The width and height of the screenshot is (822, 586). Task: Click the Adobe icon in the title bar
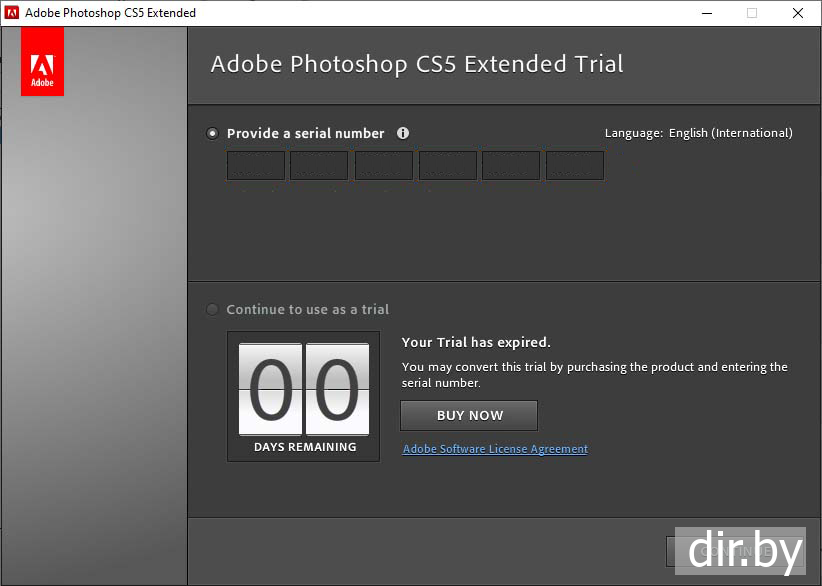tap(12, 13)
